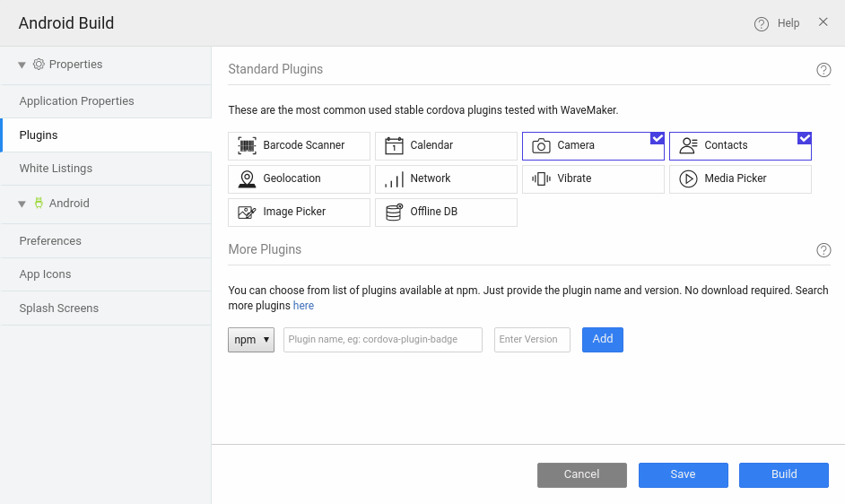
Task: Click the Geolocation pin icon
Action: 247,179
